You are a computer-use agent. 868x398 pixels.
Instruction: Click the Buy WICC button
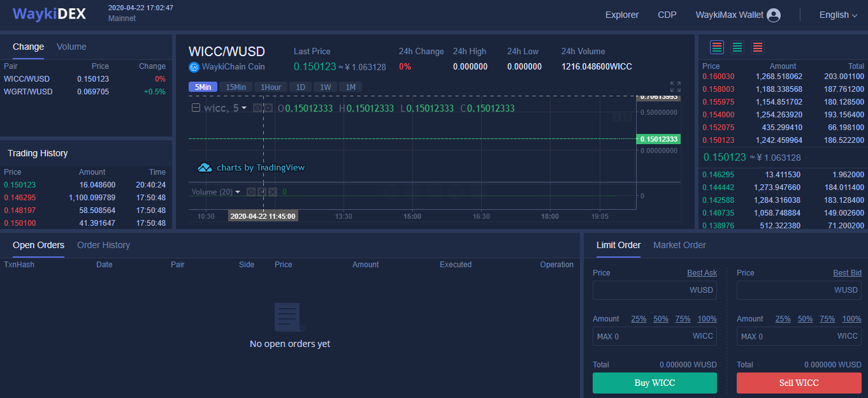[x=655, y=383]
